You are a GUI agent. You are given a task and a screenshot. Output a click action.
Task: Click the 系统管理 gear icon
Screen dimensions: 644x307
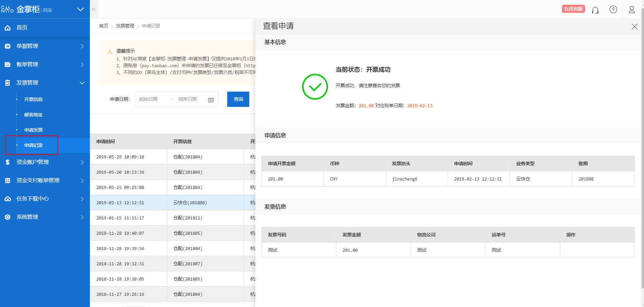pyautogui.click(x=7, y=217)
